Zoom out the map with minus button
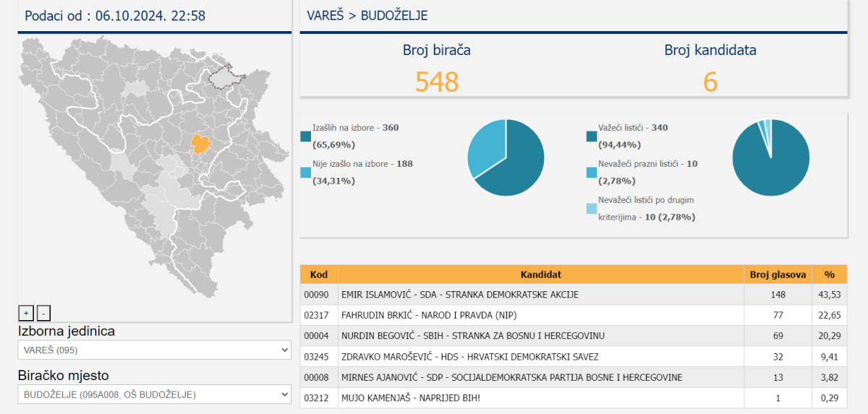The image size is (868, 414). click(x=43, y=313)
